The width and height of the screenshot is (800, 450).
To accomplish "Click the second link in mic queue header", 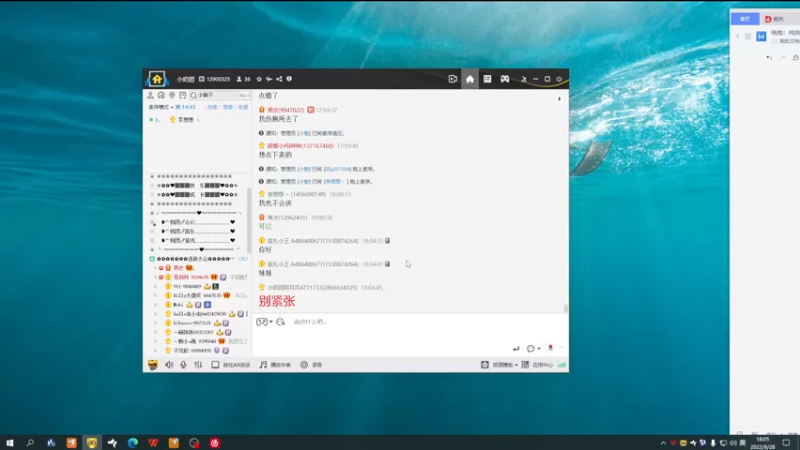I will [x=228, y=107].
